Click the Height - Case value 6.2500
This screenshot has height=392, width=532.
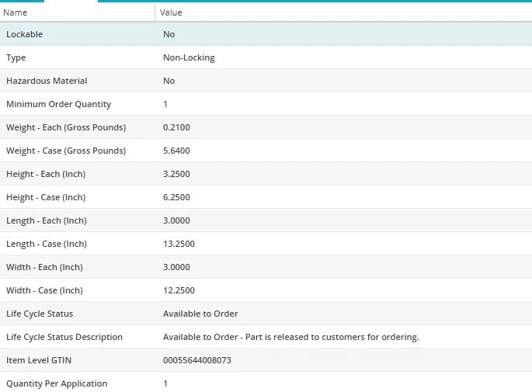[x=176, y=197]
